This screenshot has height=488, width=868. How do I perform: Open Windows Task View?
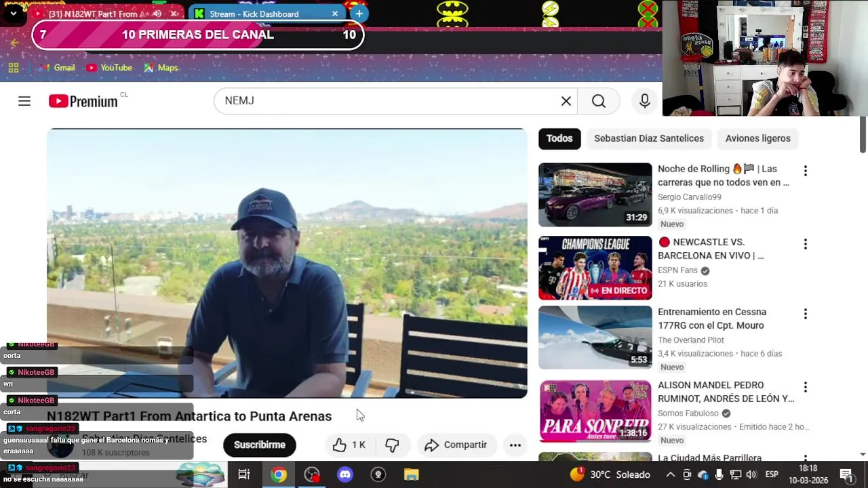[x=244, y=474]
